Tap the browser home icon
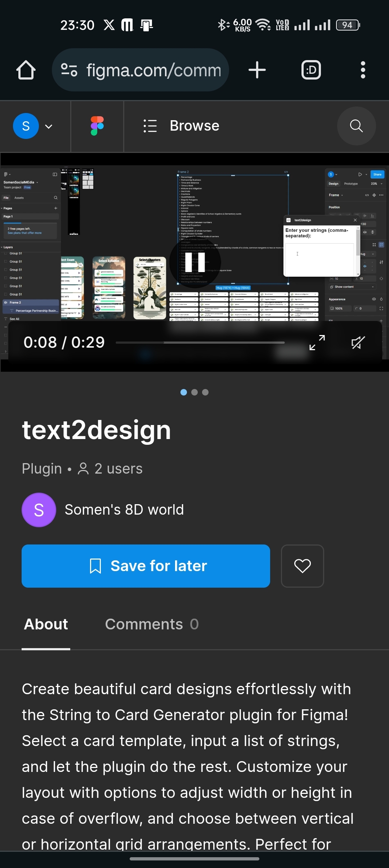389x868 pixels. [26, 70]
